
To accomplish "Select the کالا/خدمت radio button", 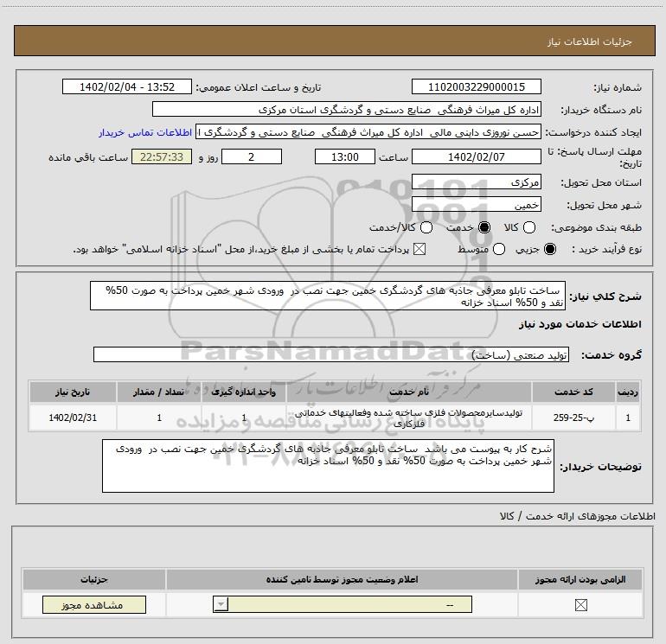I will point(426,227).
